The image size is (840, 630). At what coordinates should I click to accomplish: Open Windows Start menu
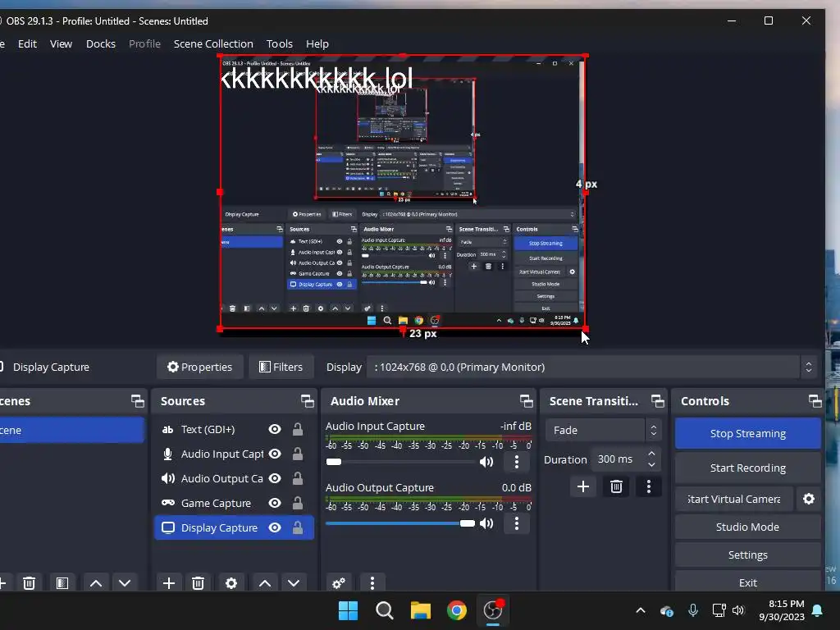coord(348,610)
